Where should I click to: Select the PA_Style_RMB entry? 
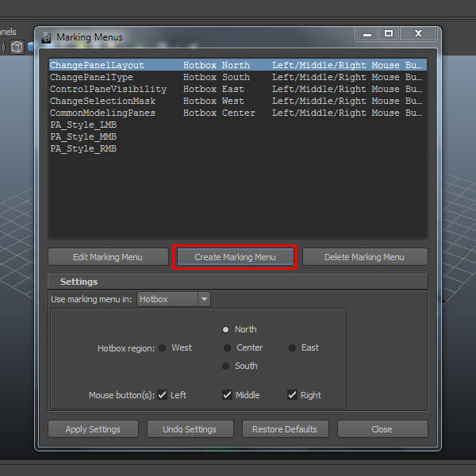tap(238, 148)
